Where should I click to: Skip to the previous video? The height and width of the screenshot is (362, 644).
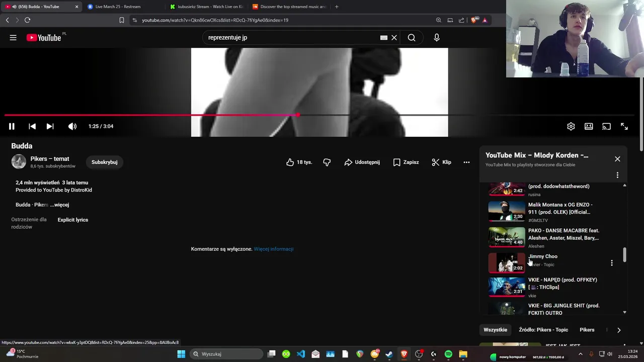click(32, 126)
